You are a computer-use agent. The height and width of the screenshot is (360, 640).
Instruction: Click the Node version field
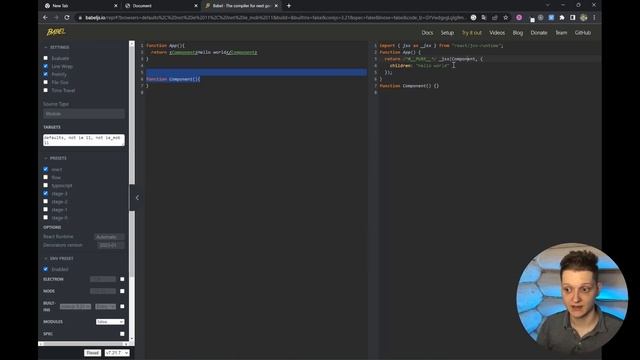(x=103, y=291)
